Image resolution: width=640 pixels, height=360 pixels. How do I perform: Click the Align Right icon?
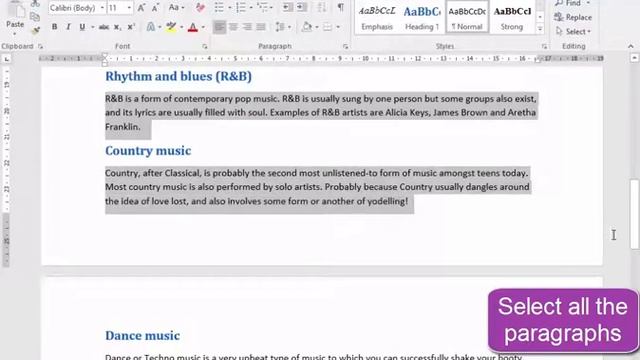tap(247, 27)
